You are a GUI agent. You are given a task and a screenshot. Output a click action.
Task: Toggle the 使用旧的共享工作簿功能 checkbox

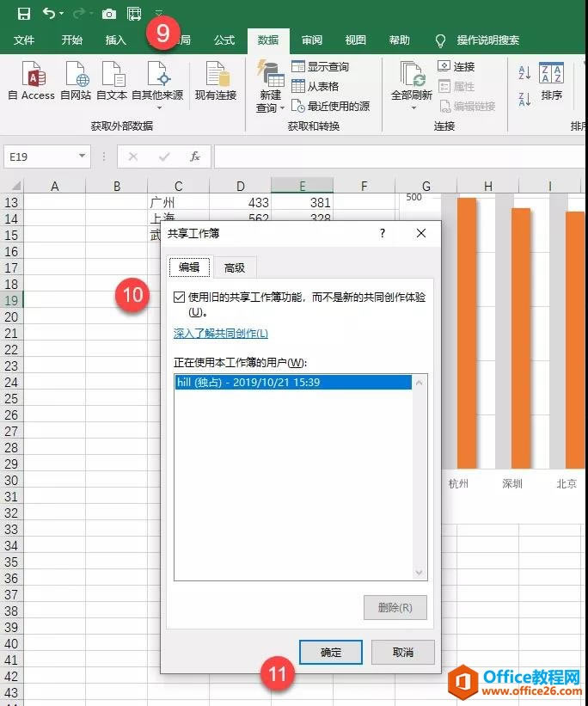[179, 298]
